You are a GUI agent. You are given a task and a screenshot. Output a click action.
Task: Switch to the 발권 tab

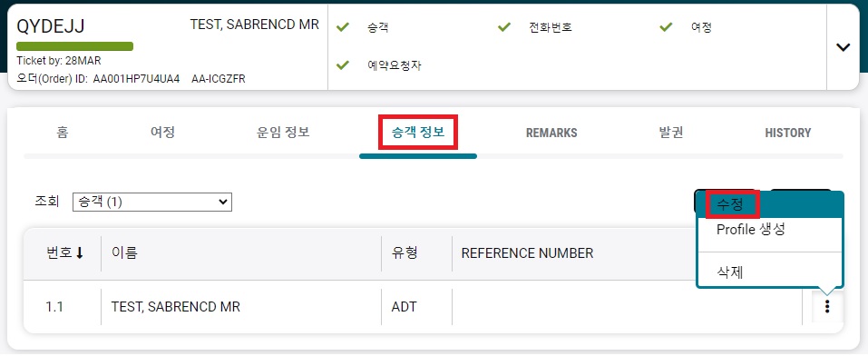coord(671,133)
